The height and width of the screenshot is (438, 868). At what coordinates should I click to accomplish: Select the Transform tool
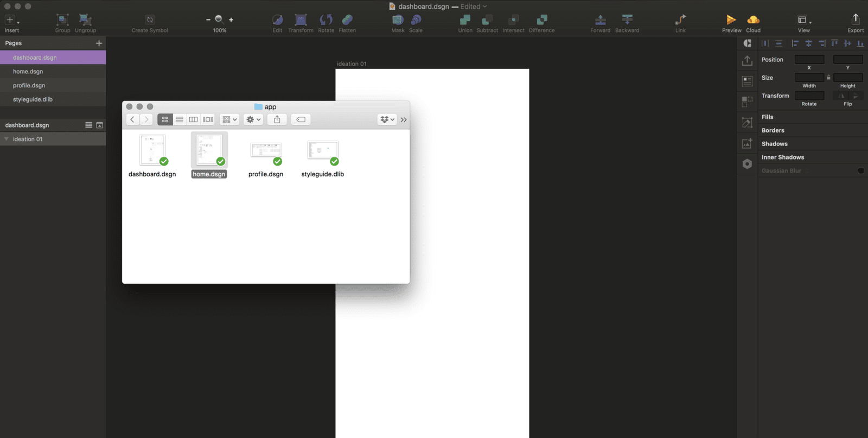pyautogui.click(x=301, y=20)
